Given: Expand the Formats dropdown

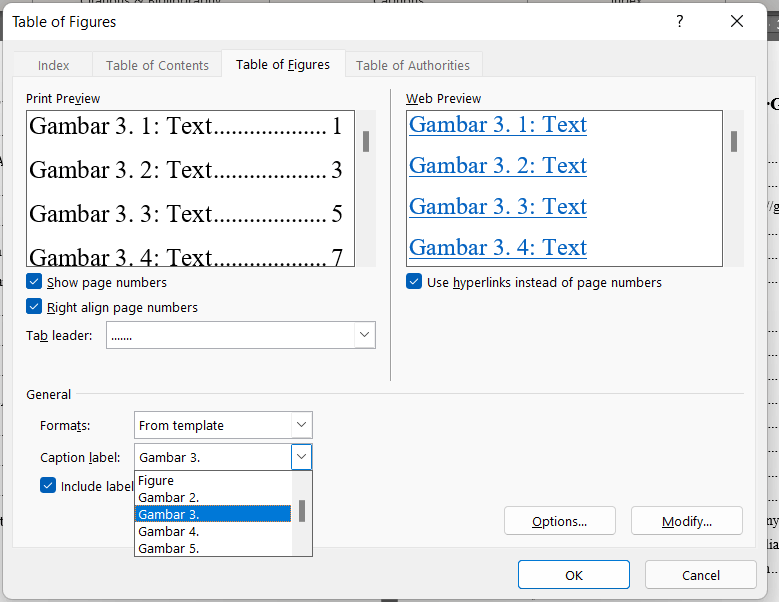Looking at the screenshot, I should click(x=301, y=425).
